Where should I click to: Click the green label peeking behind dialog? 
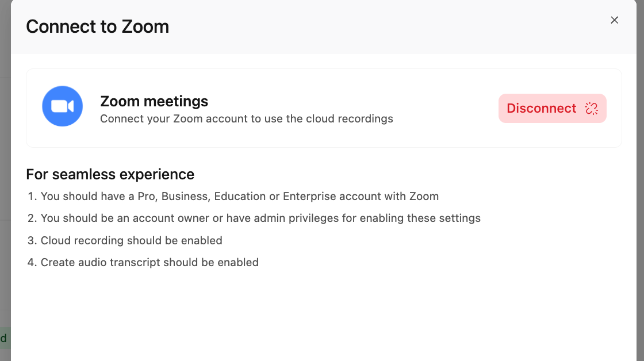click(x=5, y=339)
